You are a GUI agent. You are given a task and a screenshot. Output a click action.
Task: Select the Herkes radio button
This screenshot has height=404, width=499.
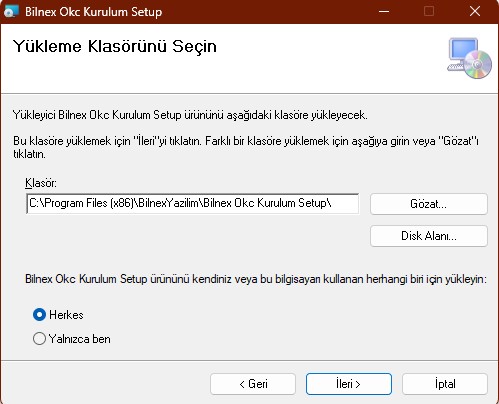click(39, 314)
